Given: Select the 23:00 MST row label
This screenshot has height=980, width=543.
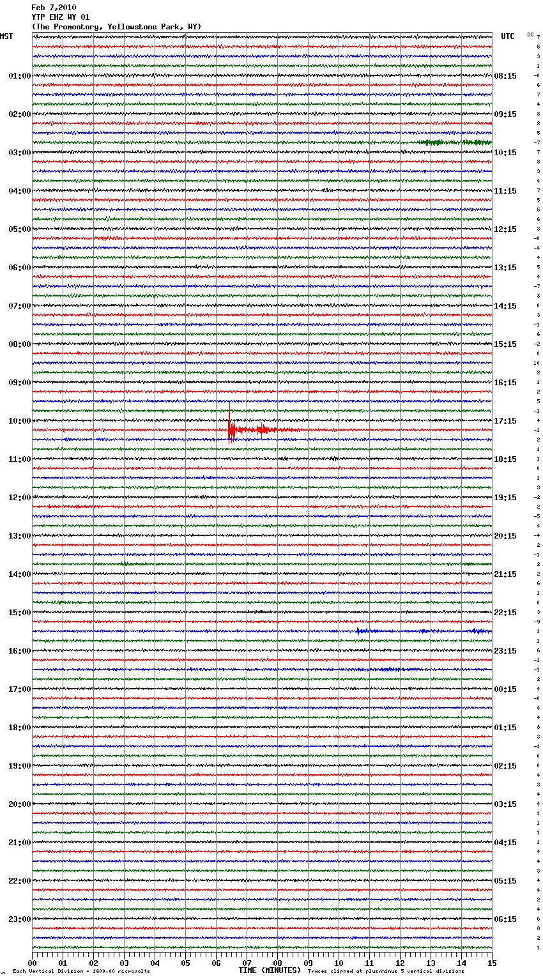Looking at the screenshot, I should tap(20, 919).
